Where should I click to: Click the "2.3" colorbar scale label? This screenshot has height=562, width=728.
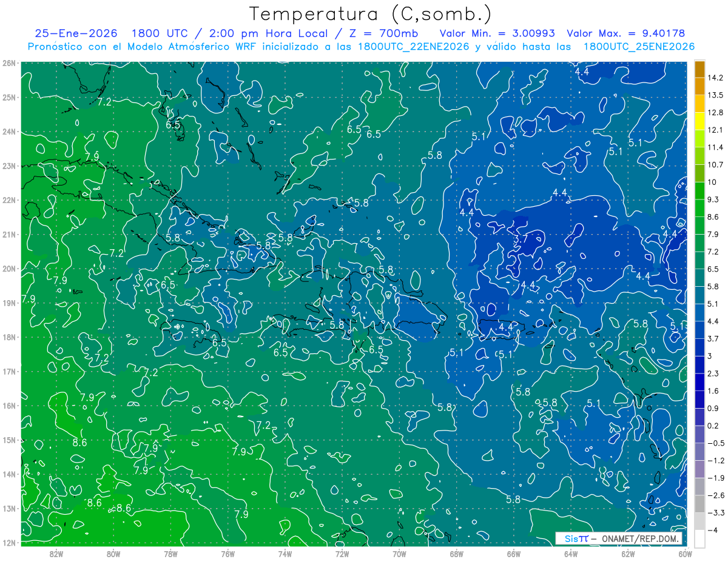coord(713,373)
